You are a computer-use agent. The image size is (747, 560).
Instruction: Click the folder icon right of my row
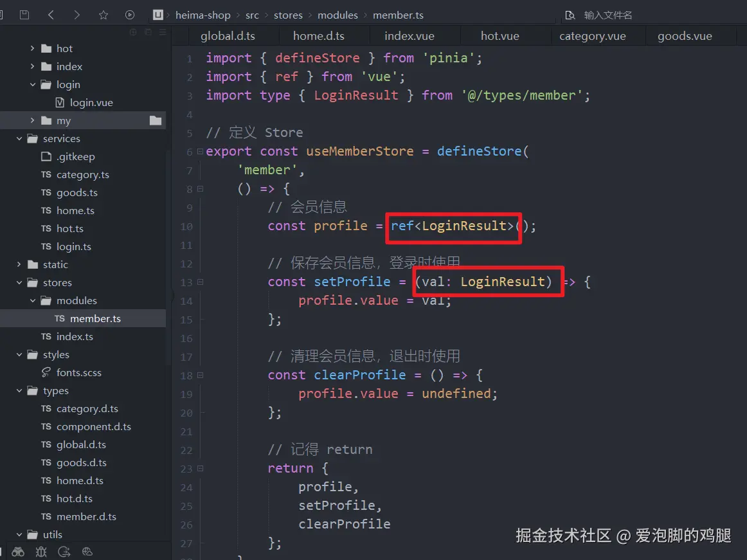point(156,121)
